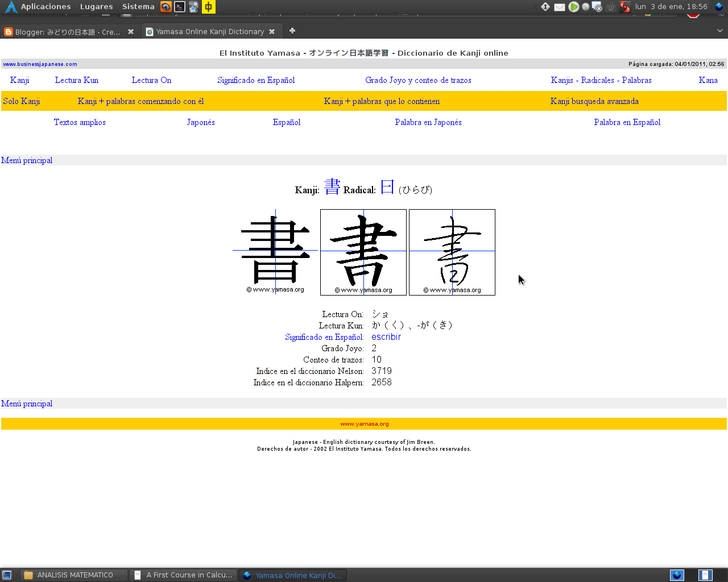Click the blue globe icon in top-right corner
This screenshot has height=582, width=728.
[x=719, y=7]
